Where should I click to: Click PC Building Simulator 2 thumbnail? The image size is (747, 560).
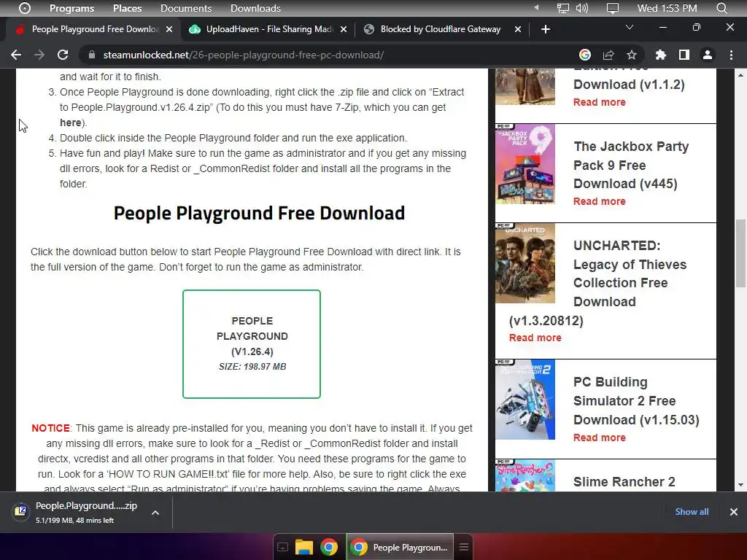[x=525, y=400]
